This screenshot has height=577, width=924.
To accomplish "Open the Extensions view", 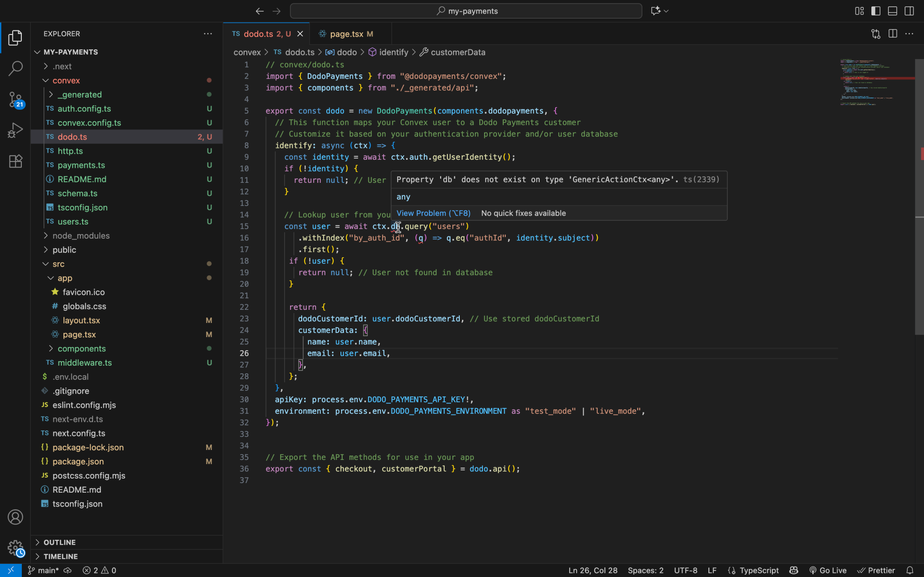I will click(15, 161).
